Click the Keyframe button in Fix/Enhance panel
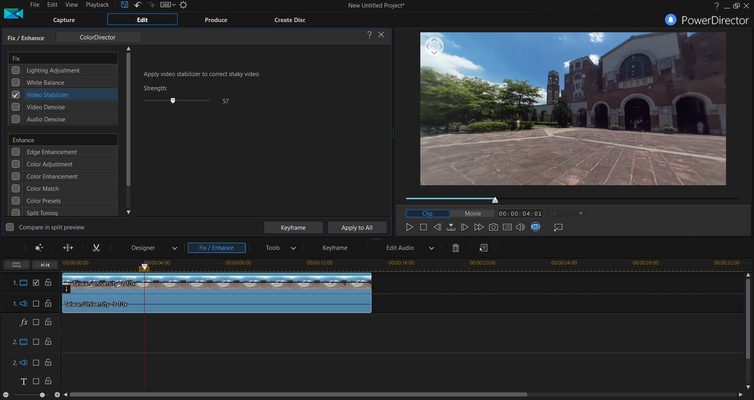This screenshot has width=754, height=400. [293, 227]
